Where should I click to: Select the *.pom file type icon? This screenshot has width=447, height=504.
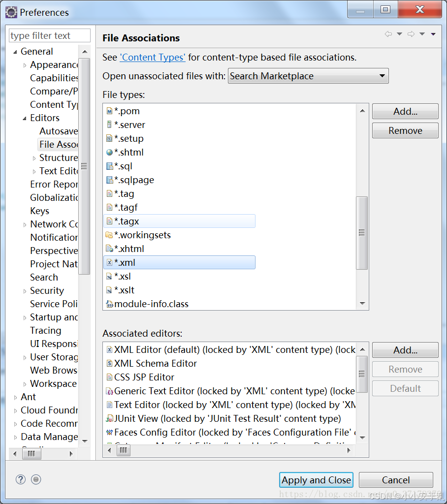coord(109,111)
